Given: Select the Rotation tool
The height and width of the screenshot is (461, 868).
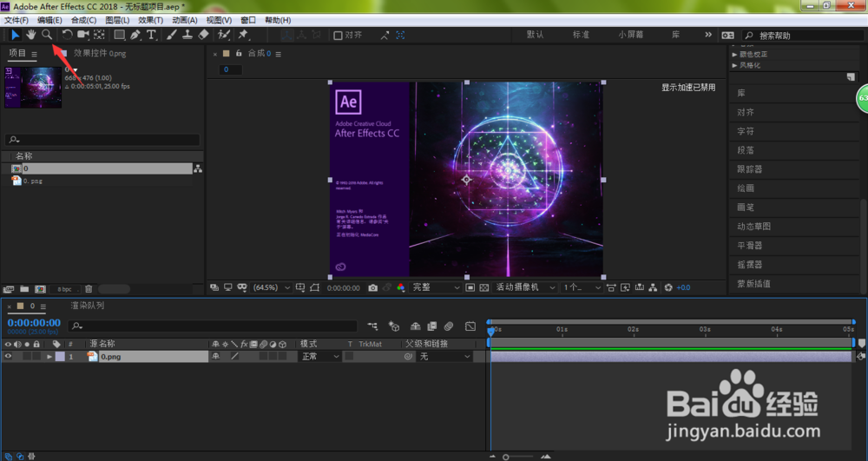Looking at the screenshot, I should tap(67, 35).
